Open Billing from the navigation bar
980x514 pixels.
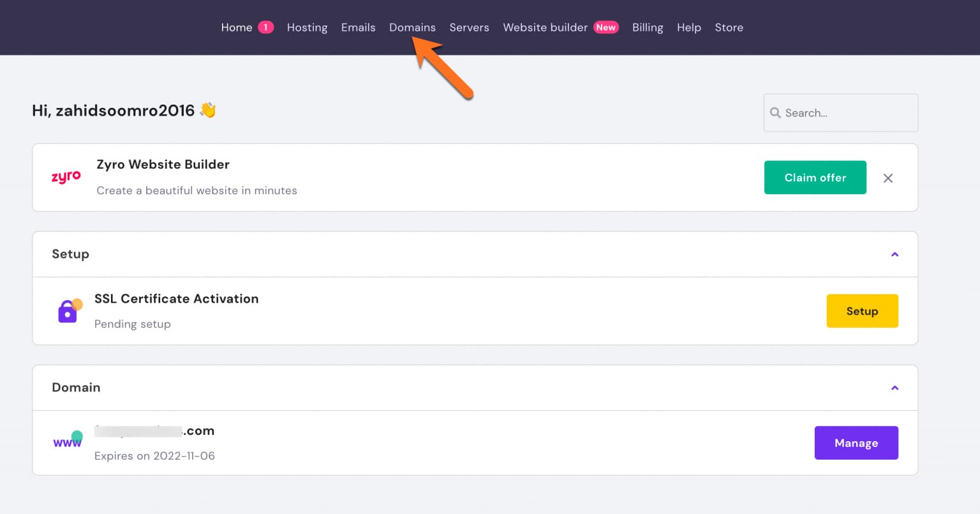[x=647, y=27]
